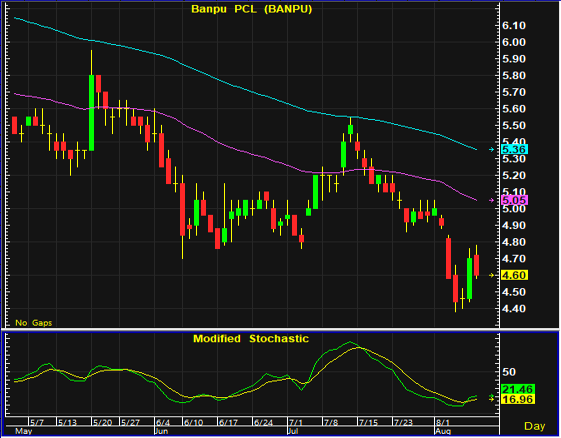
Task: Click the 6.00 price axis label
Action: [514, 42]
